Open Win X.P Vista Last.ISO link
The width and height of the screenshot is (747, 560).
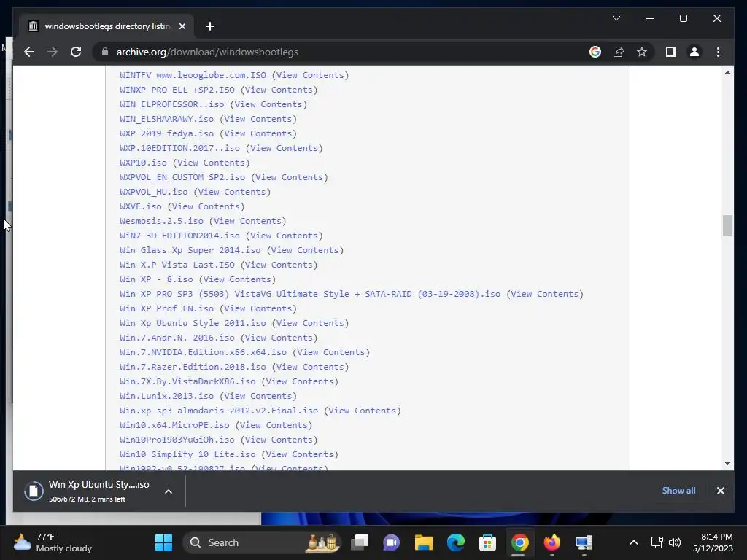click(177, 265)
